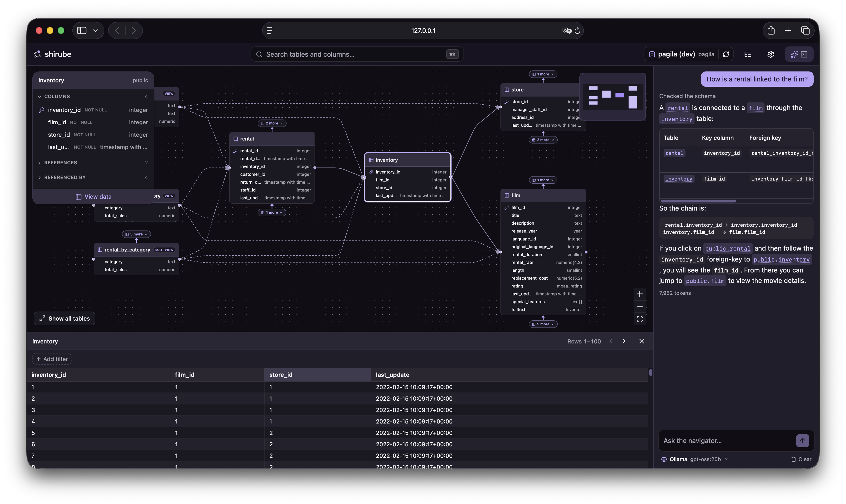The image size is (846, 504).
Task: Follow the film link in the chat answer
Action: [x=755, y=108]
